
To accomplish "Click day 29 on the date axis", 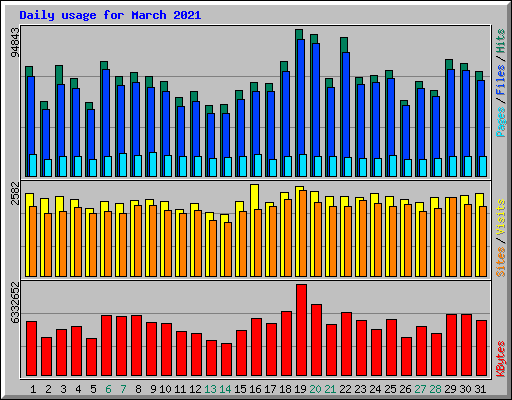I will pyautogui.click(x=450, y=389).
